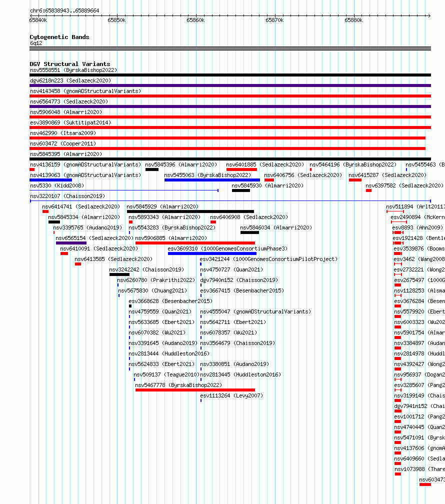Click the nsv5845929 (Almarri2020) label
Viewport: 445px width, 504px height.
(x=162, y=206)
